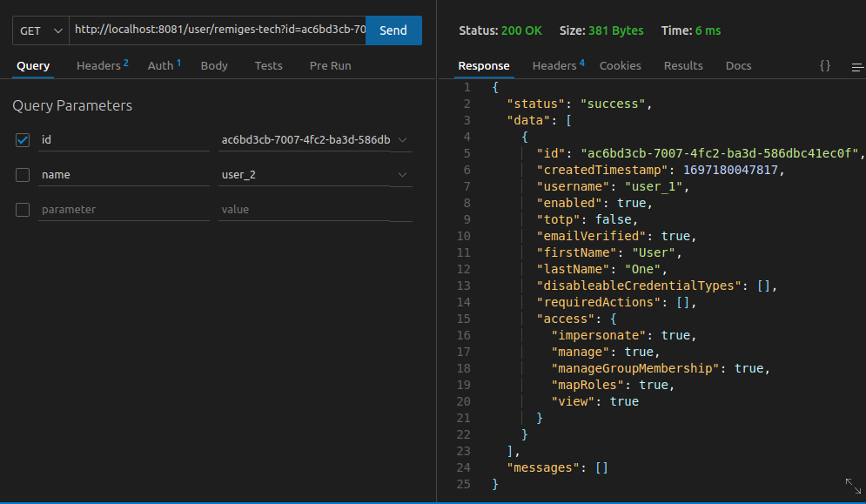
Task: Expand the id value dropdown chevron
Action: [x=402, y=140]
